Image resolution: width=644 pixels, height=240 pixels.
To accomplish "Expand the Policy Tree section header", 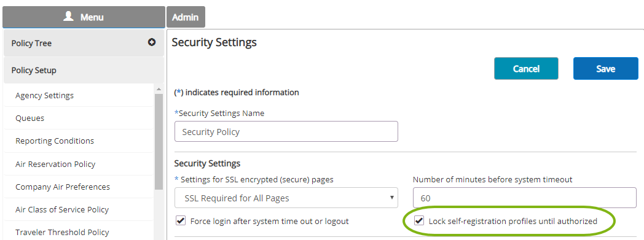I will tap(84, 43).
